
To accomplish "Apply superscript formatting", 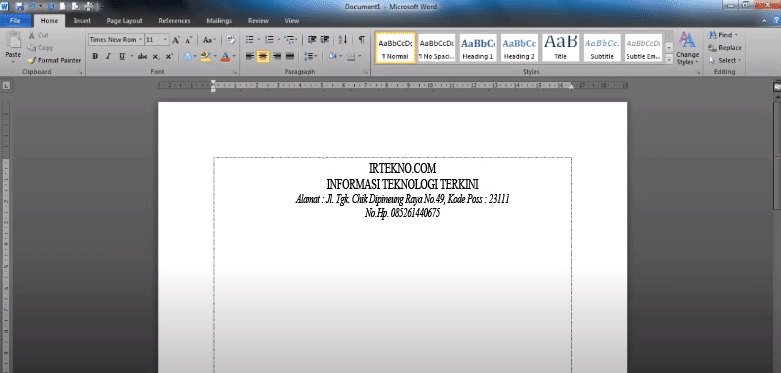I will point(169,56).
